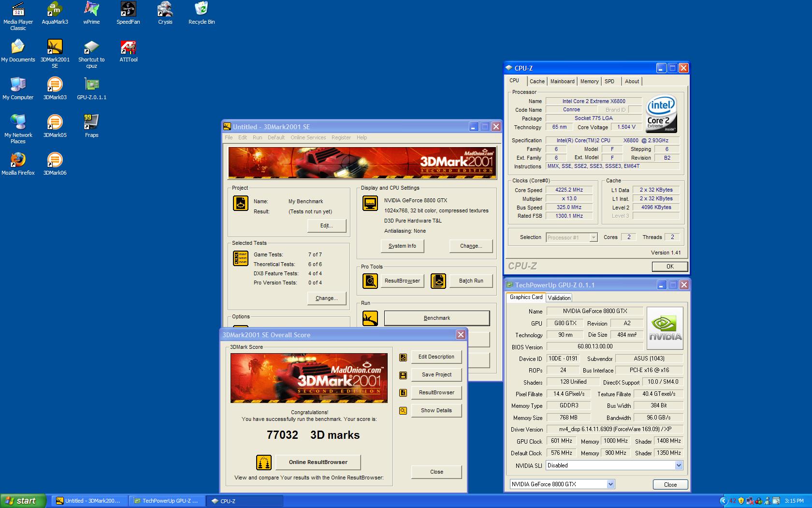Open wPrime desktop icon

point(91,14)
